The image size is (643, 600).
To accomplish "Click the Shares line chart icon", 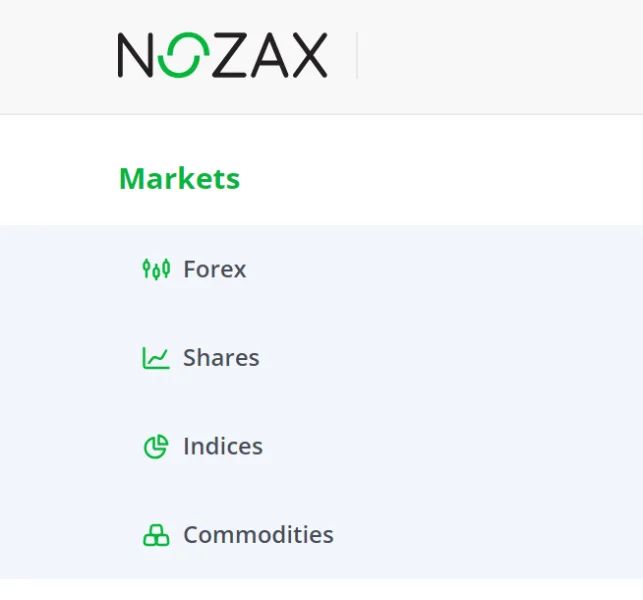I will pos(155,358).
